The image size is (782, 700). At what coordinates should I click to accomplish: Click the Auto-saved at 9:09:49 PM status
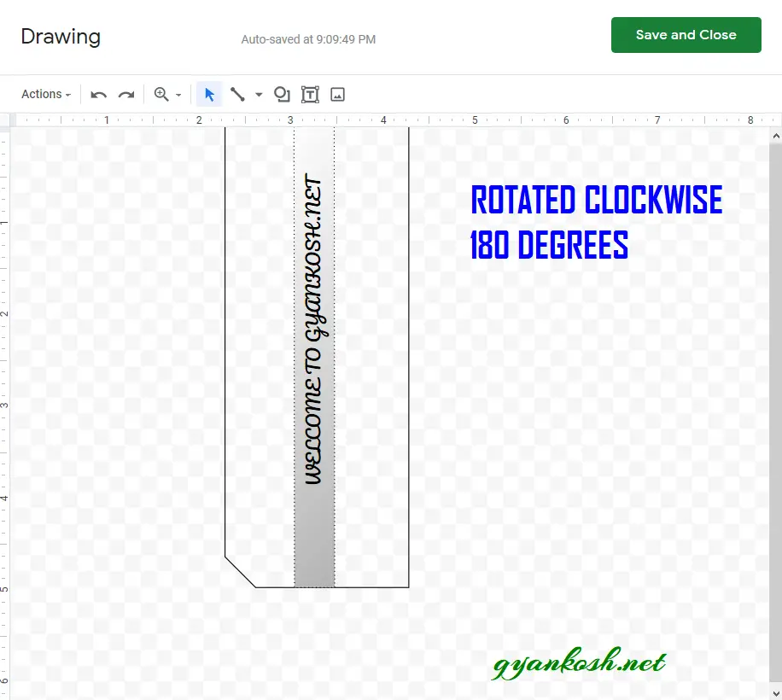pos(308,39)
